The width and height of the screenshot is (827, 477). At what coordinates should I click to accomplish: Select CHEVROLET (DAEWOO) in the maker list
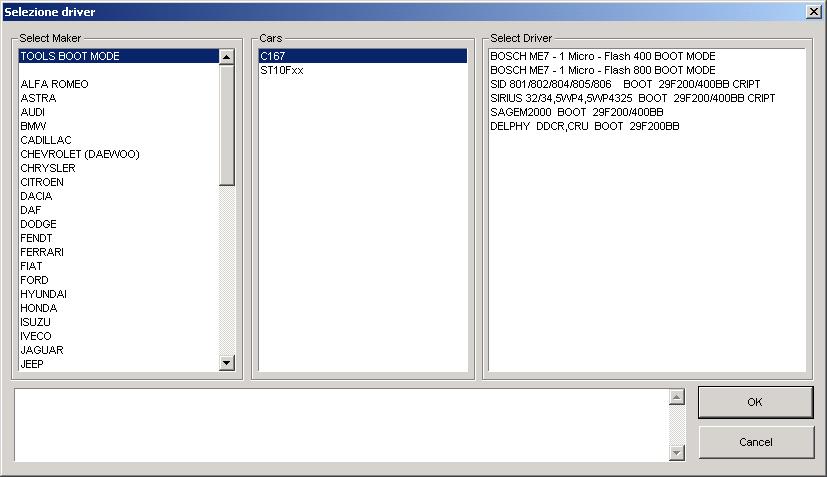(x=119, y=154)
